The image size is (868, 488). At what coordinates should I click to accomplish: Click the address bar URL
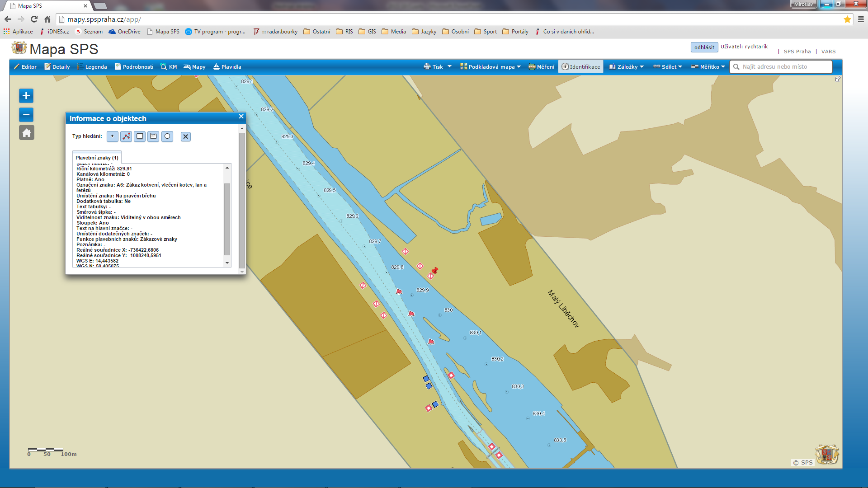coord(104,19)
